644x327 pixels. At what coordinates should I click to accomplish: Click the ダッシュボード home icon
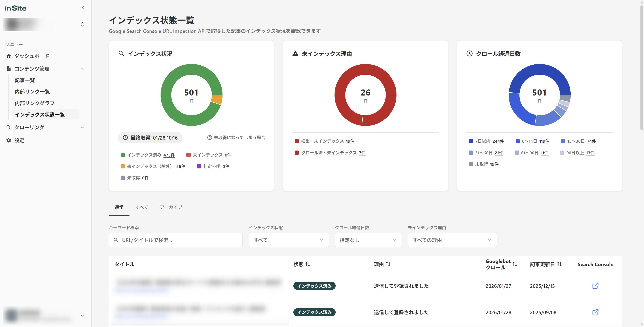point(9,56)
